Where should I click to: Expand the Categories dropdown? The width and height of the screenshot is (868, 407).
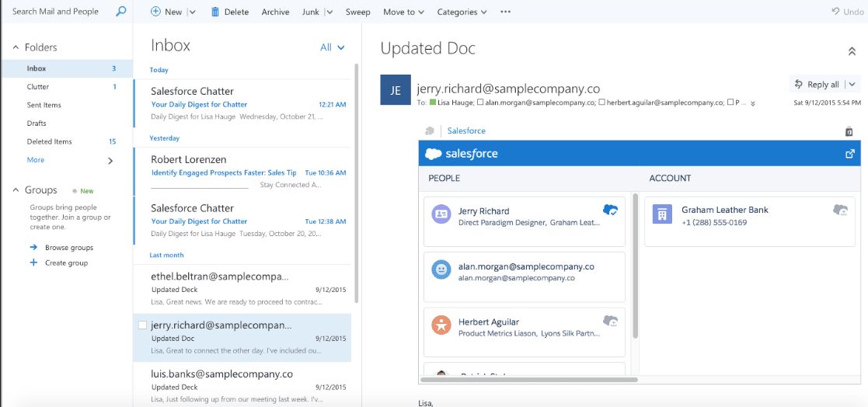pyautogui.click(x=462, y=12)
